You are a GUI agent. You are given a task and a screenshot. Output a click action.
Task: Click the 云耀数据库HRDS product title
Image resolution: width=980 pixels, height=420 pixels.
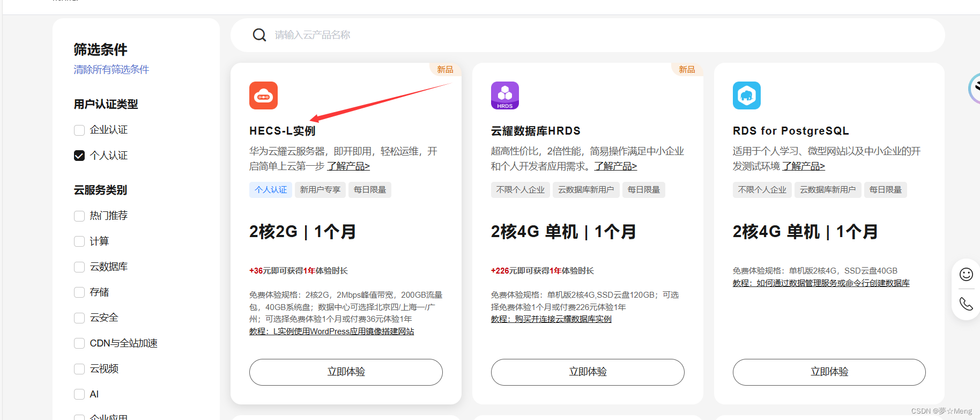click(536, 131)
